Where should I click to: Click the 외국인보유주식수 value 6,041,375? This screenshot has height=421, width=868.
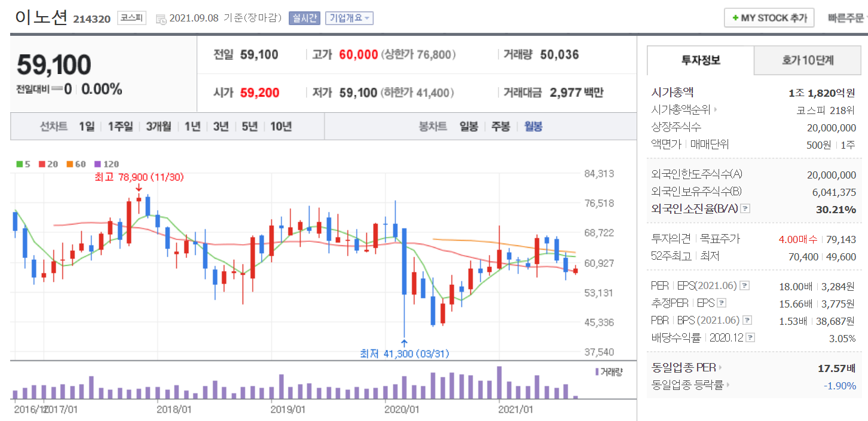tap(834, 192)
